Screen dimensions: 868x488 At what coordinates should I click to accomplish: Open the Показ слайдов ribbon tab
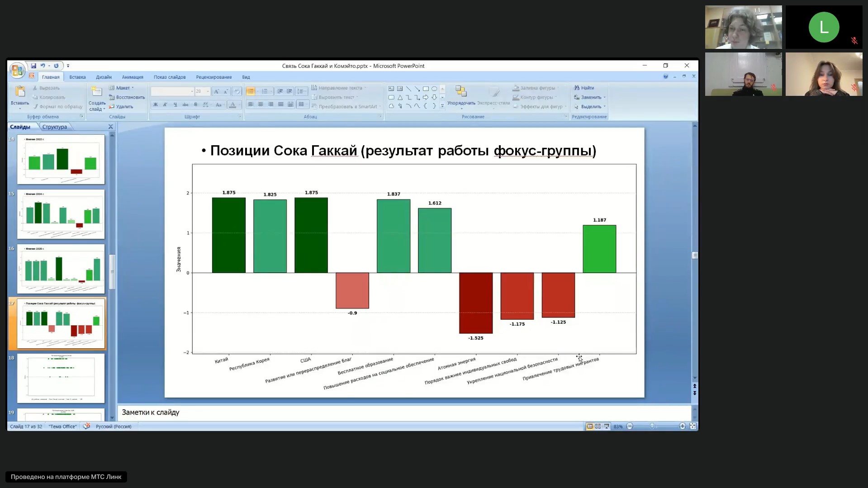(170, 77)
